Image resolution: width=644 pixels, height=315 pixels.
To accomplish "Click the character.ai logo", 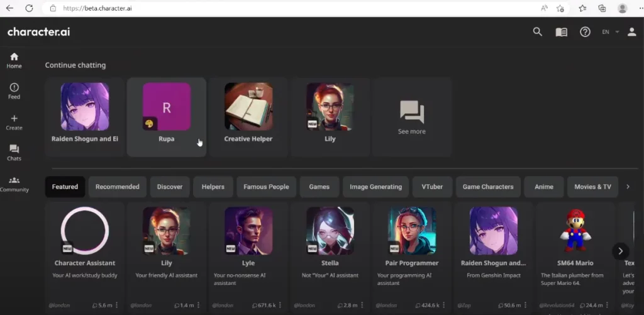I will 38,32.
